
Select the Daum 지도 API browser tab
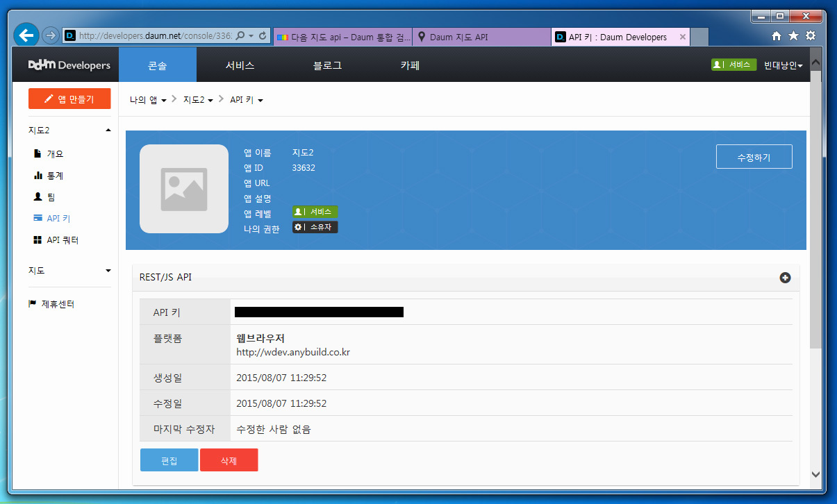[x=458, y=37]
